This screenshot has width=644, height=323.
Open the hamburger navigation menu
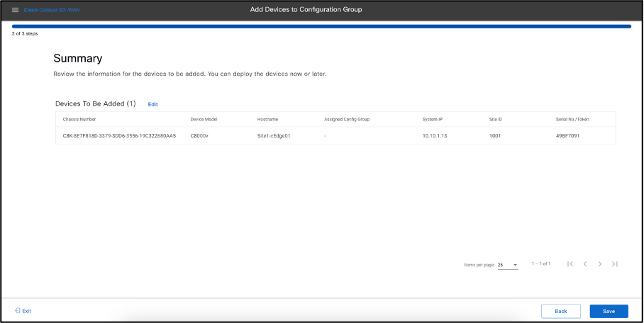15,10
